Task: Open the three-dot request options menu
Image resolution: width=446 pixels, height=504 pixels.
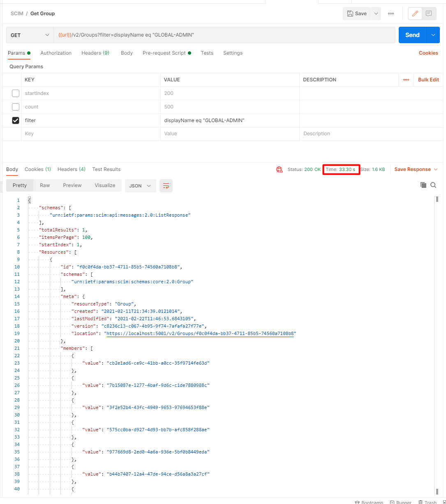Action: click(391, 13)
